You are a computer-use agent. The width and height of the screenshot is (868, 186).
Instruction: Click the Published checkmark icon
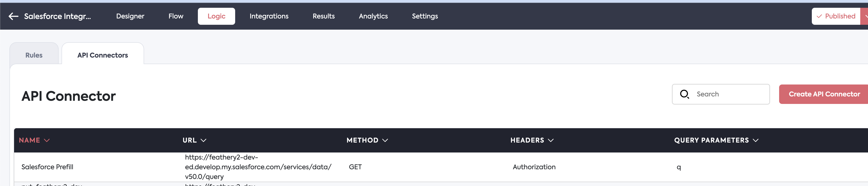click(819, 16)
